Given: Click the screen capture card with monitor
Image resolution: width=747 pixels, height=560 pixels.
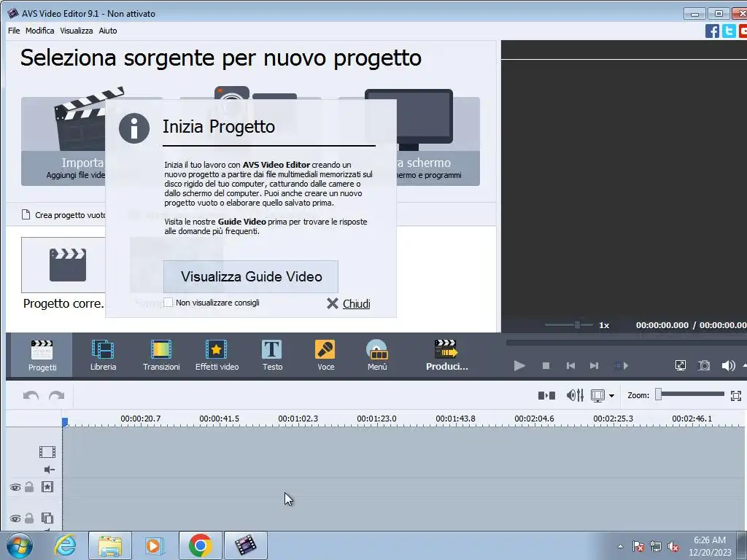Looking at the screenshot, I should [438, 141].
